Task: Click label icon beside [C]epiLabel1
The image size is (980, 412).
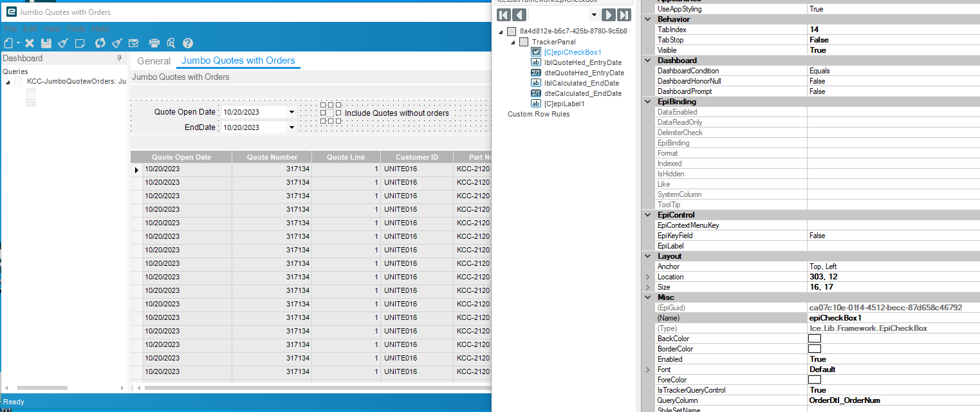Action: click(x=535, y=104)
